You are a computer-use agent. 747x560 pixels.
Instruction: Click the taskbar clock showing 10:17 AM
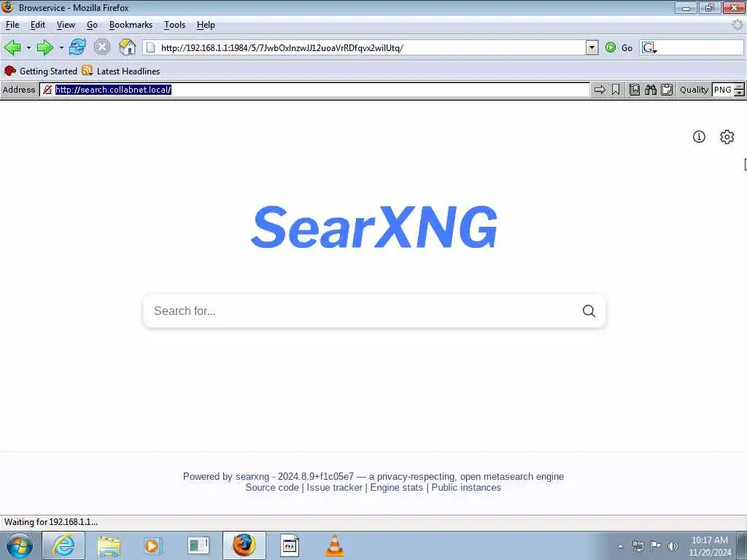coord(709,546)
